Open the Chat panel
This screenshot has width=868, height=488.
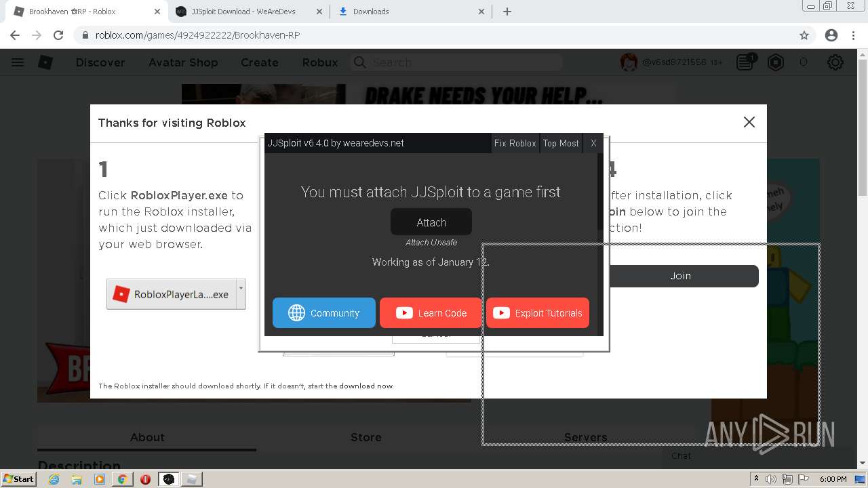681,456
